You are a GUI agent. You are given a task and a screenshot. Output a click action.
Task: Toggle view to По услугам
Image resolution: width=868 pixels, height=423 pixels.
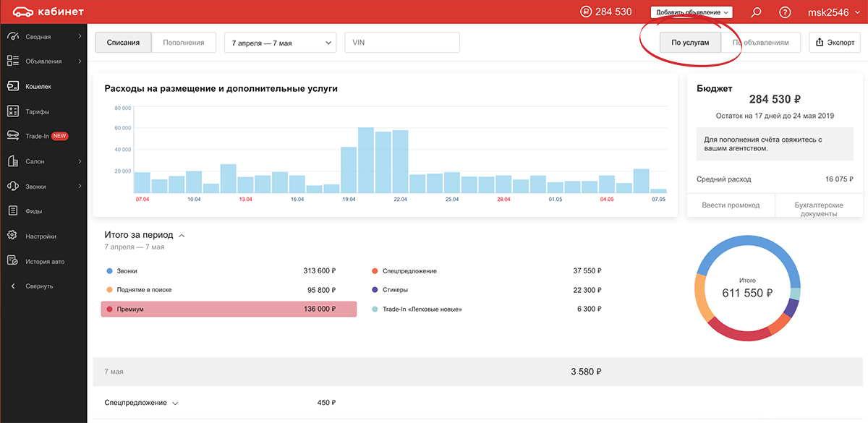(x=690, y=43)
